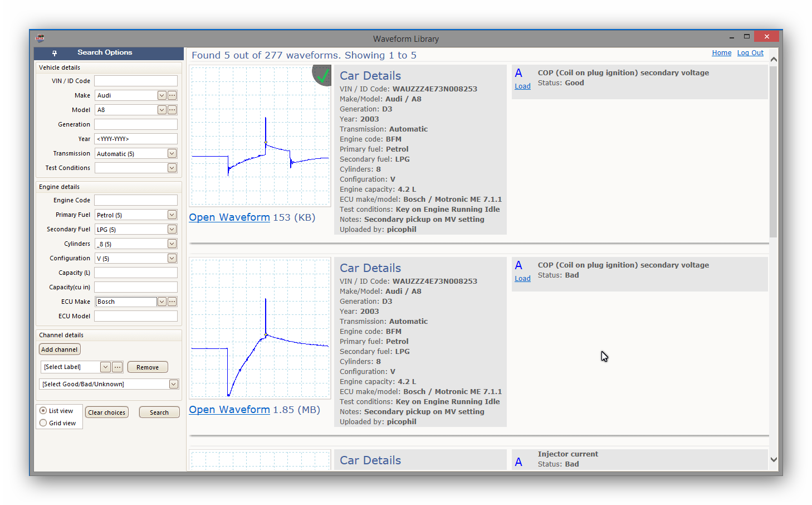Expand the ECU Make dropdown showing Bosch

162,302
